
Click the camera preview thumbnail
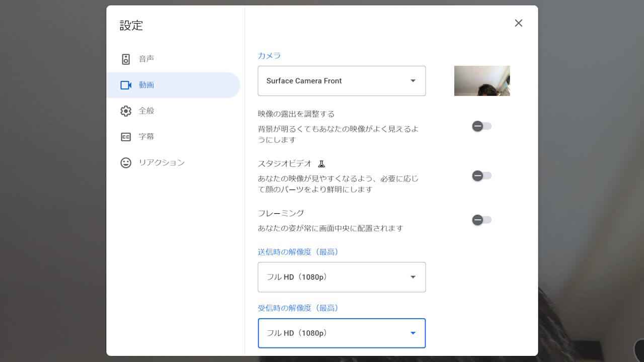click(481, 80)
